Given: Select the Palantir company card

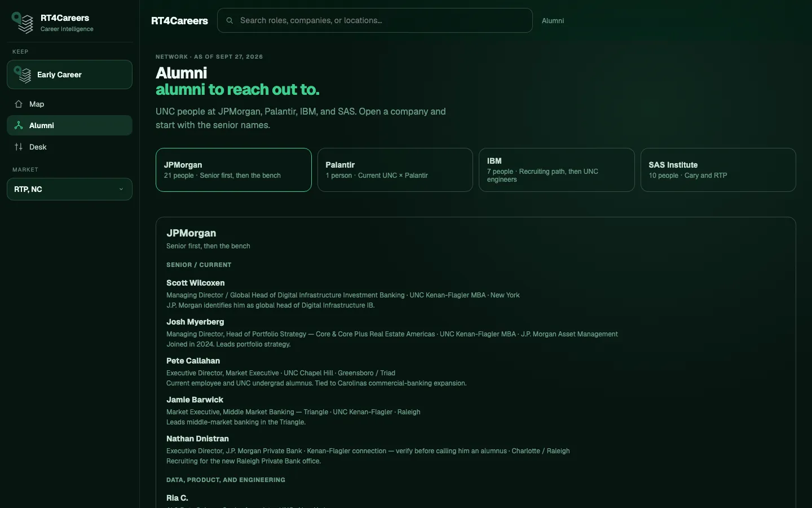Looking at the screenshot, I should [395, 170].
